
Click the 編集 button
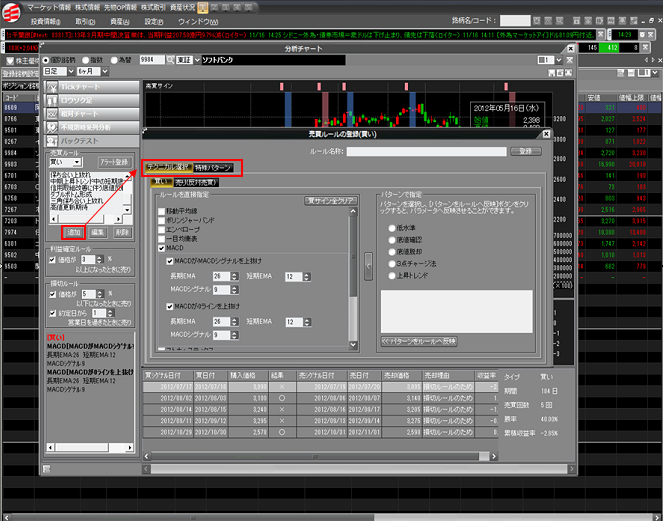tap(98, 232)
